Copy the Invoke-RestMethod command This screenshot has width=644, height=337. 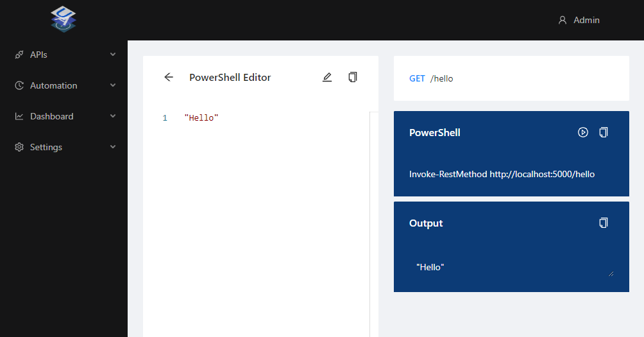[604, 132]
